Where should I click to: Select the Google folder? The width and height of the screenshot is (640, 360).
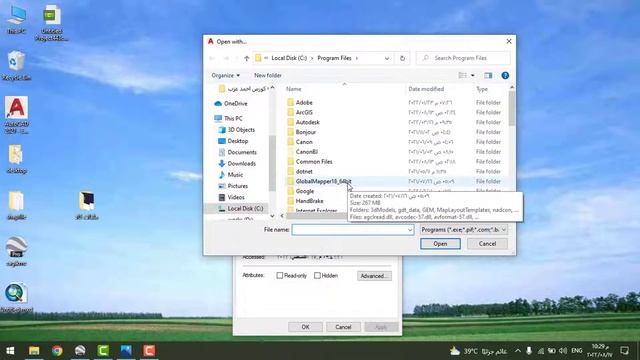coord(305,191)
